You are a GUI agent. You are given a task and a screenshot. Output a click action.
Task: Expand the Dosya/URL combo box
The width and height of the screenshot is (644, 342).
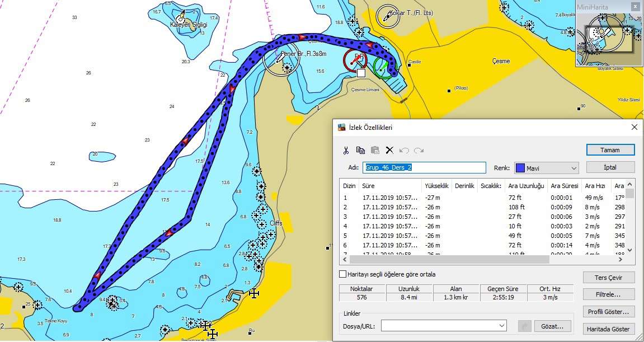pyautogui.click(x=501, y=326)
